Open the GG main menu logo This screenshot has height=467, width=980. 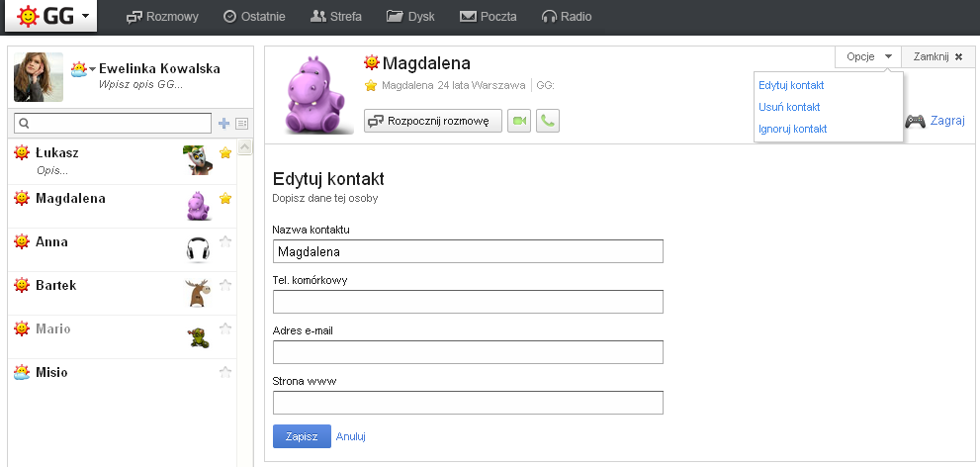(x=51, y=15)
